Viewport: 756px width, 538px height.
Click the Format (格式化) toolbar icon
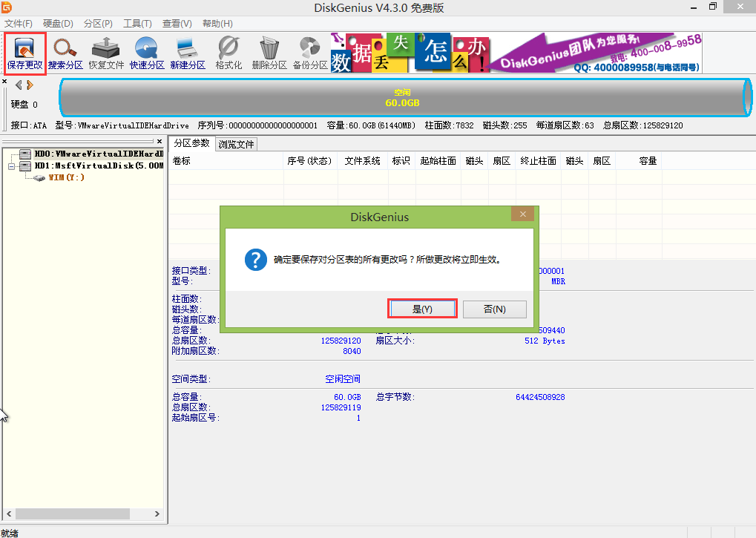229,52
